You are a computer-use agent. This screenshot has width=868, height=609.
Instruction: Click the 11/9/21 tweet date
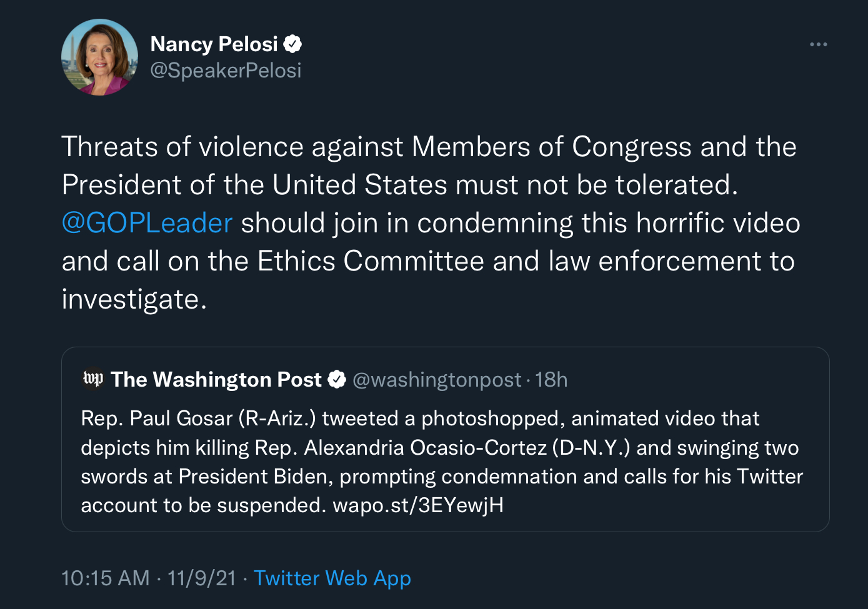click(202, 578)
